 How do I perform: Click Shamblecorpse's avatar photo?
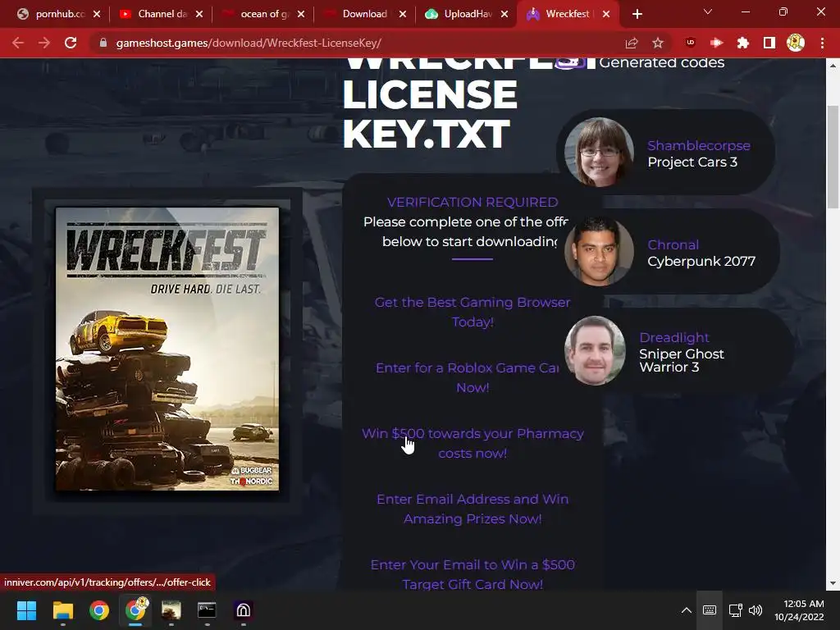(599, 152)
